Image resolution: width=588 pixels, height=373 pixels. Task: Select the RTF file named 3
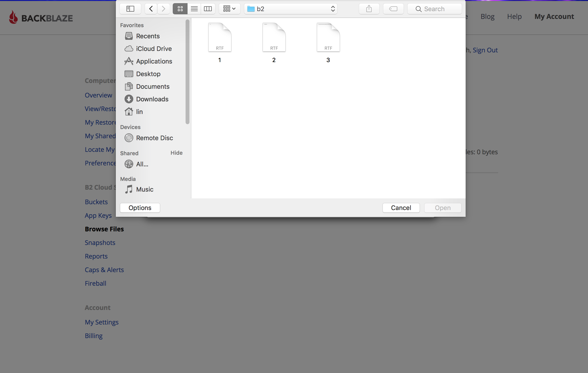pyautogui.click(x=328, y=43)
